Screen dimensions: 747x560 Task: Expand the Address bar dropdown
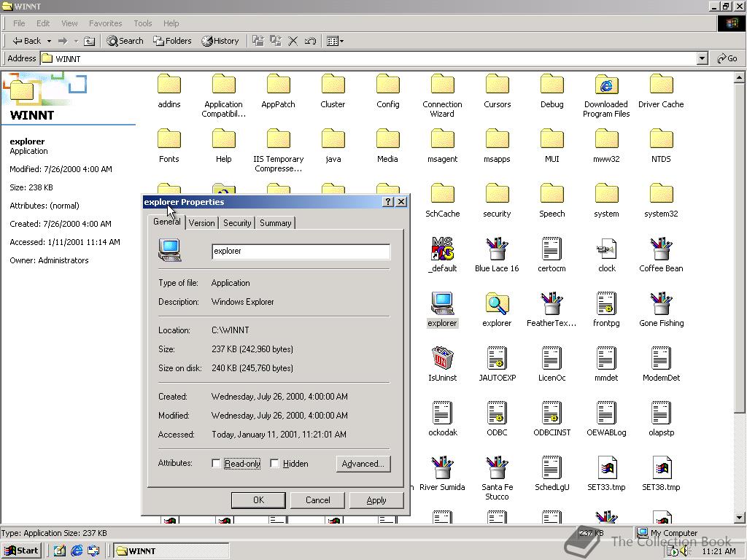point(702,58)
